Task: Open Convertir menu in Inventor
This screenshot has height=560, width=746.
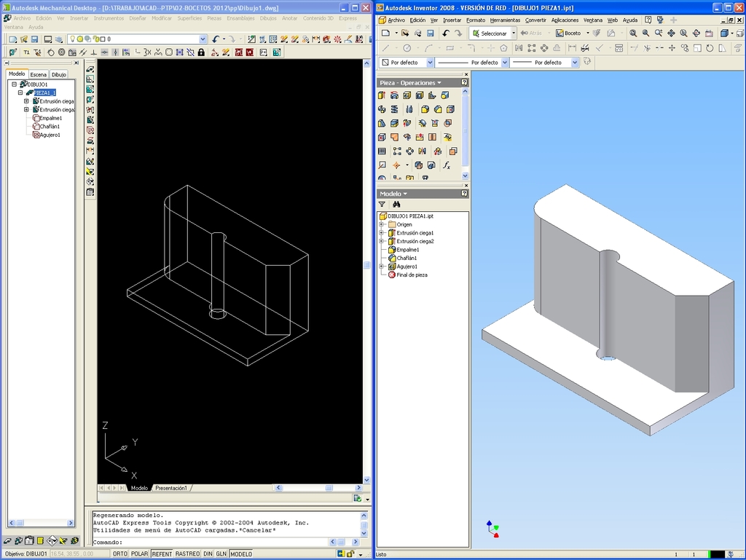Action: tap(535, 20)
